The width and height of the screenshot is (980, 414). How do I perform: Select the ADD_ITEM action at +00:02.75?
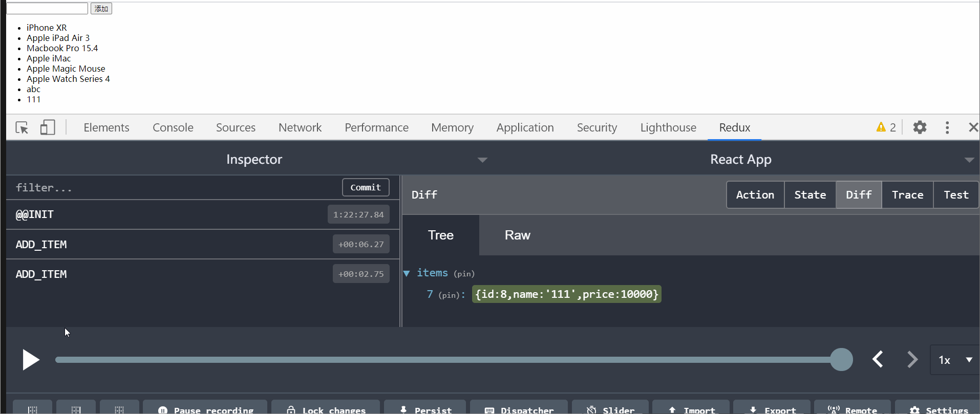[x=203, y=274]
